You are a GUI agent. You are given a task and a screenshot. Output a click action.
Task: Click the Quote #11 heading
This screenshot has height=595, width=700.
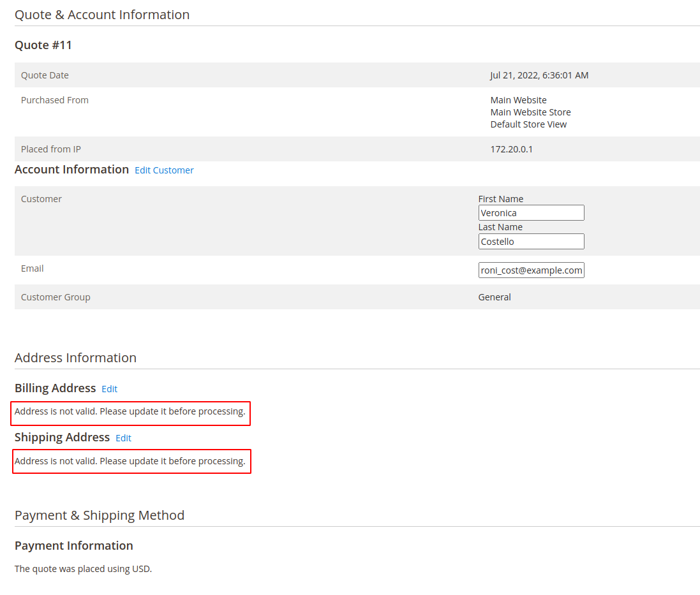43,45
